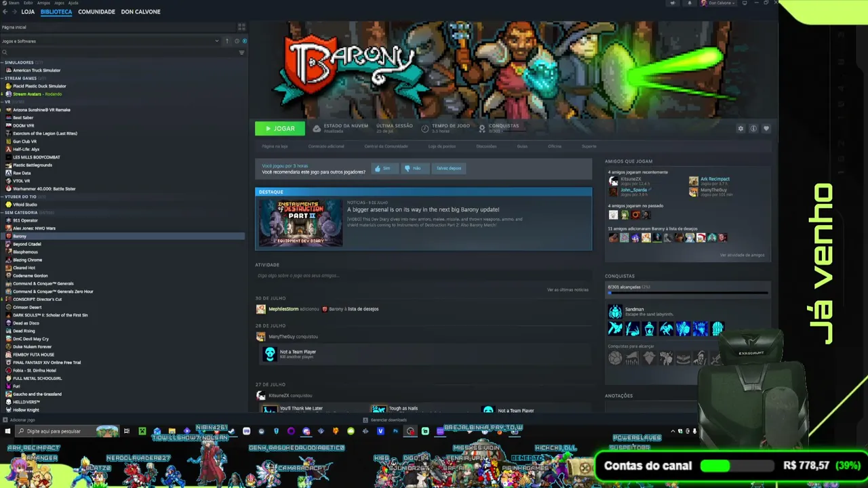
Task: Open the Jogos e Softwares dropdown
Action: pos(111,41)
